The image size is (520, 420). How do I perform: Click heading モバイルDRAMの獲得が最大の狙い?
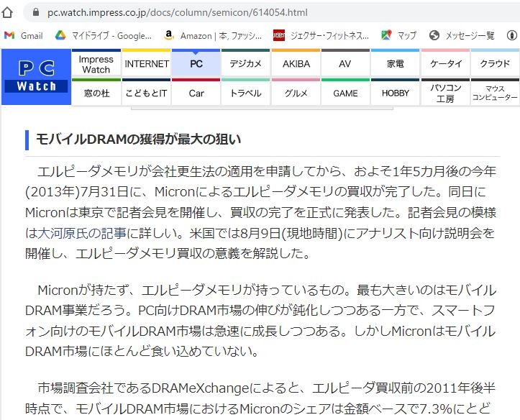138,140
